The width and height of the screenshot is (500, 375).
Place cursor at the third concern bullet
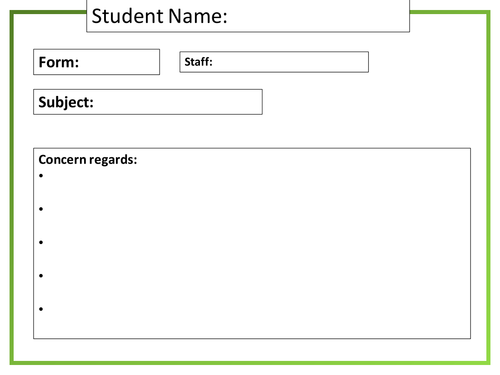coord(41,242)
